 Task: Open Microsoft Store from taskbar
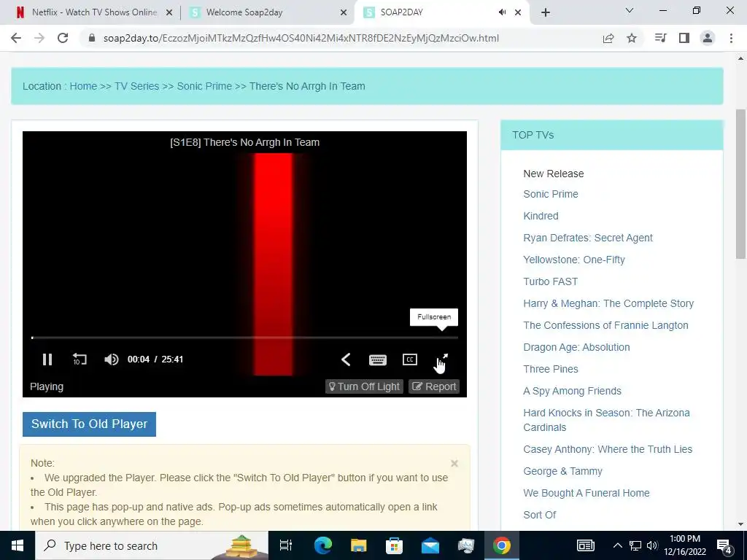coord(394,545)
